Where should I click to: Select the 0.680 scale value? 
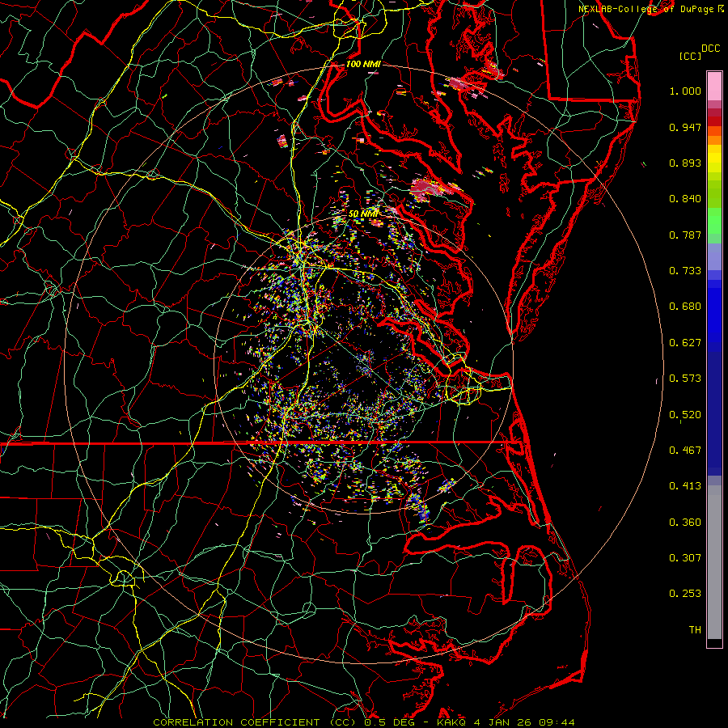click(685, 307)
